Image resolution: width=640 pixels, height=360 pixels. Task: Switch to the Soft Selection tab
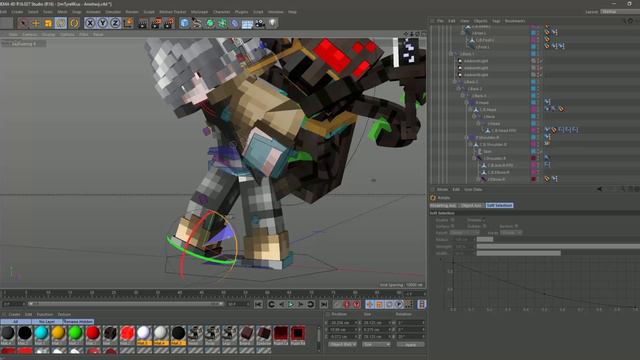click(500, 205)
